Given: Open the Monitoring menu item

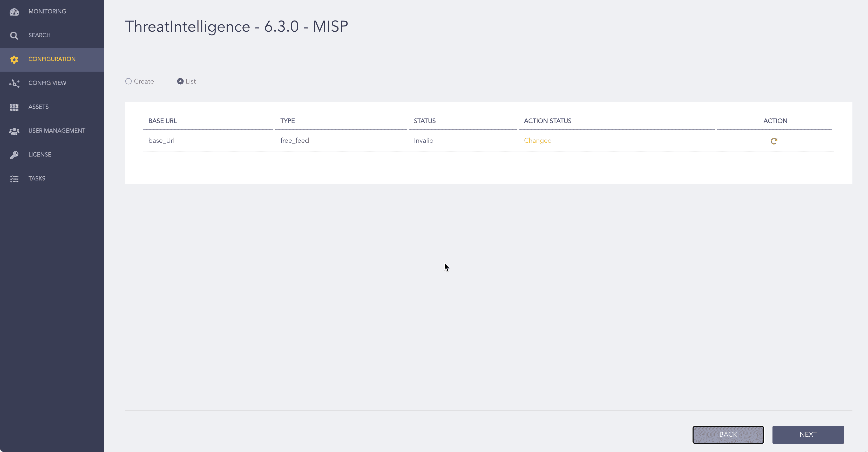Looking at the screenshot, I should (x=47, y=11).
